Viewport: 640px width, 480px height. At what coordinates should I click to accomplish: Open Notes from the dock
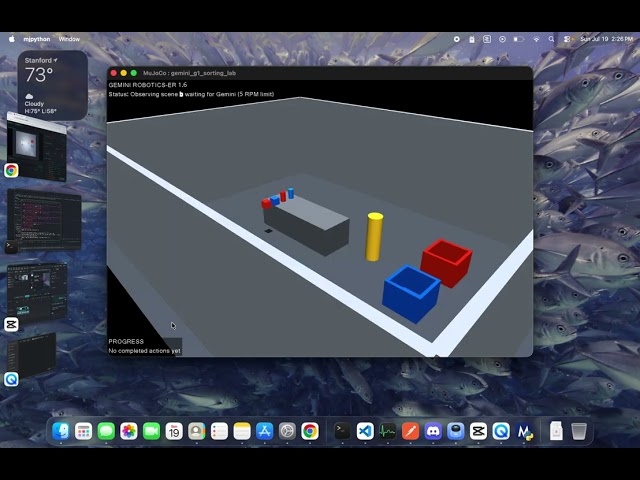click(242, 431)
